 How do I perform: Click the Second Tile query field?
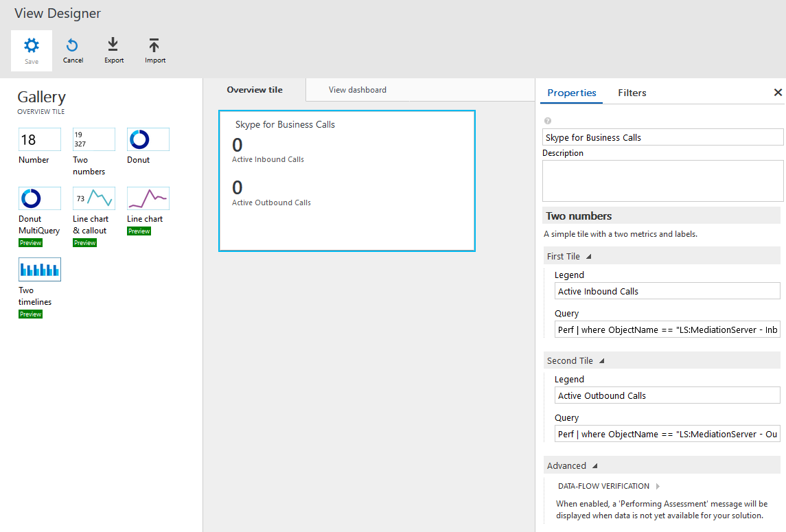[x=667, y=434]
